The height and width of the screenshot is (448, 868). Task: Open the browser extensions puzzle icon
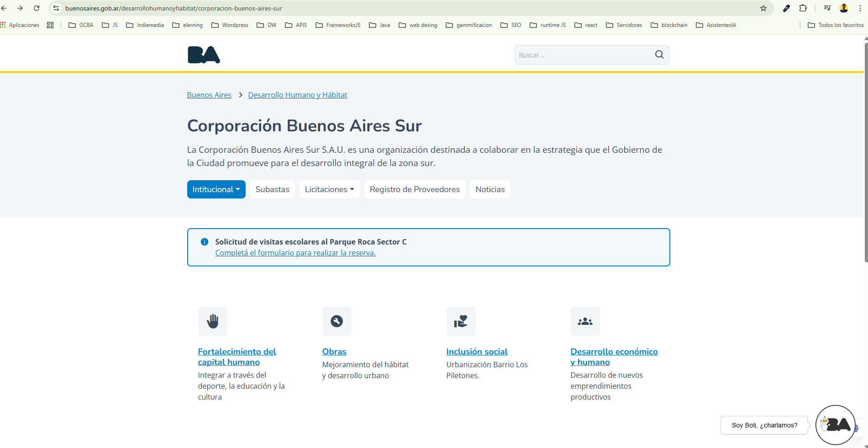point(803,8)
